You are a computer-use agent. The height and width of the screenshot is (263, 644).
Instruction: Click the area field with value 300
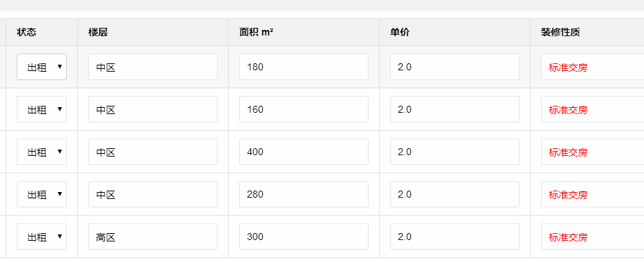coord(304,237)
